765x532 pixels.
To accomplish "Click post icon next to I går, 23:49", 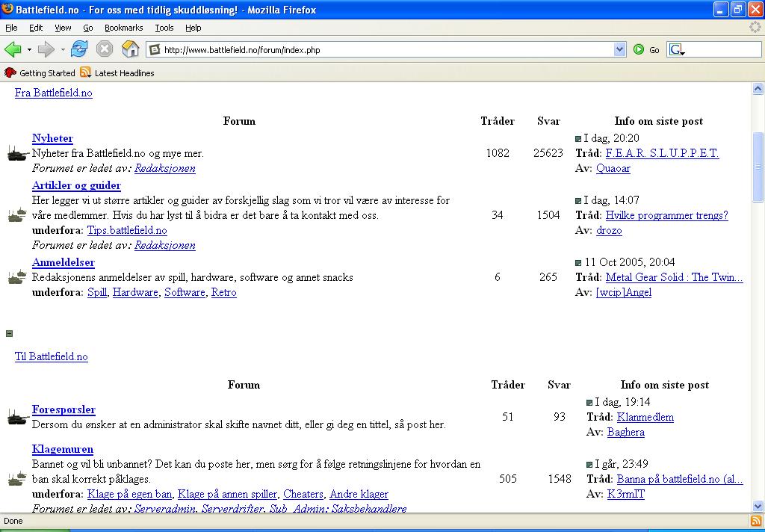I will tap(589, 465).
